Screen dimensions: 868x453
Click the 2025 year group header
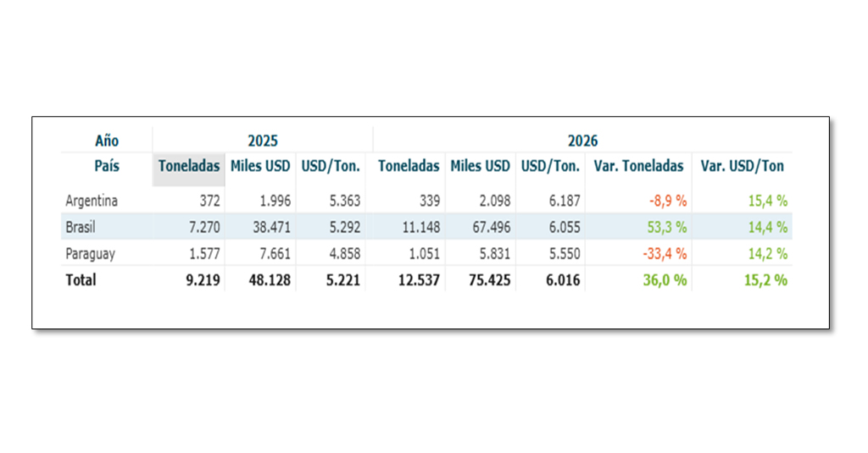click(x=263, y=141)
